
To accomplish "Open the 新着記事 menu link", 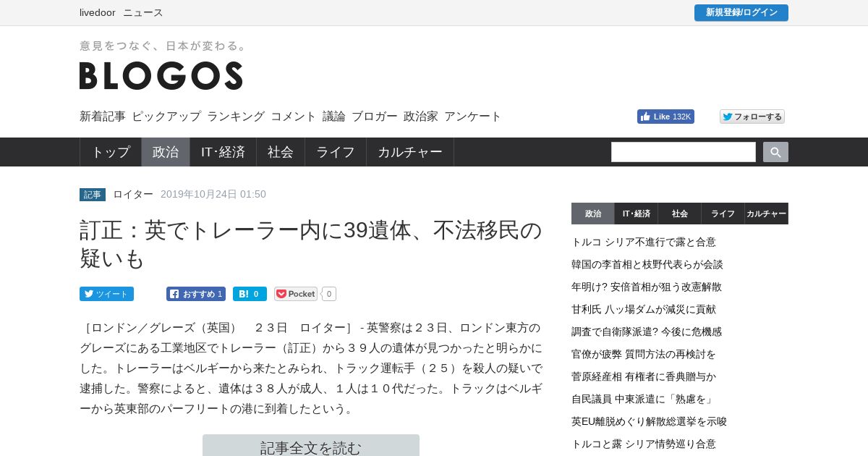I will (103, 116).
